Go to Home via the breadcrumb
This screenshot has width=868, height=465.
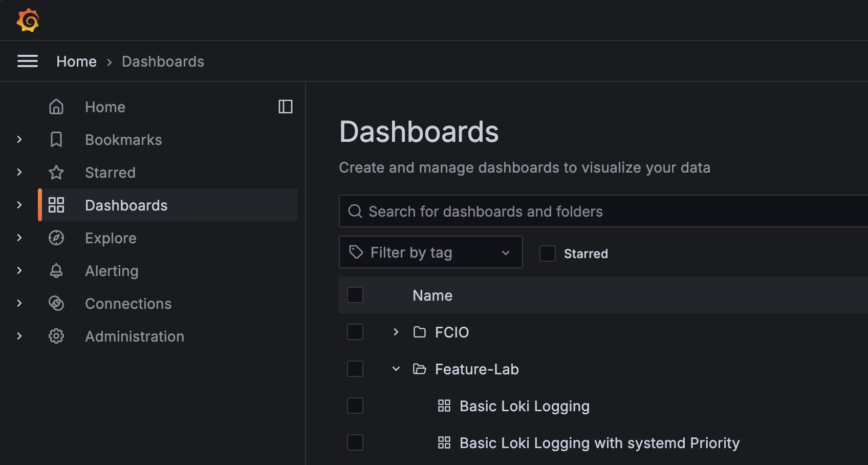76,61
